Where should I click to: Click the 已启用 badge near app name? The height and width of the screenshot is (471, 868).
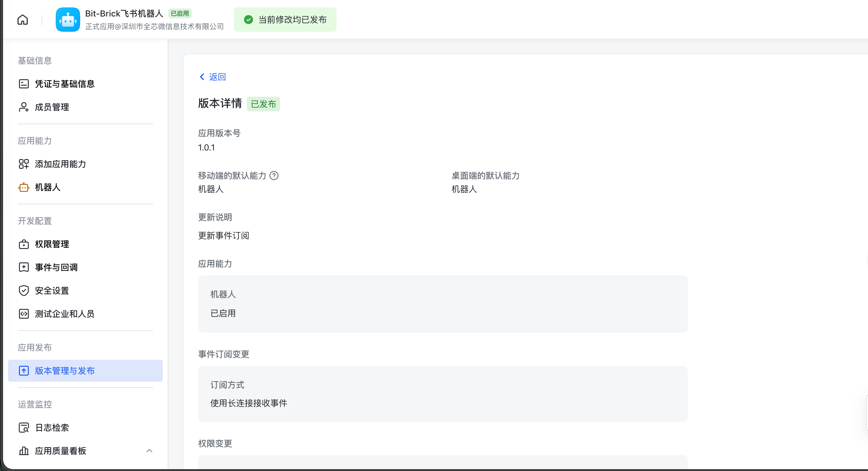pos(180,13)
